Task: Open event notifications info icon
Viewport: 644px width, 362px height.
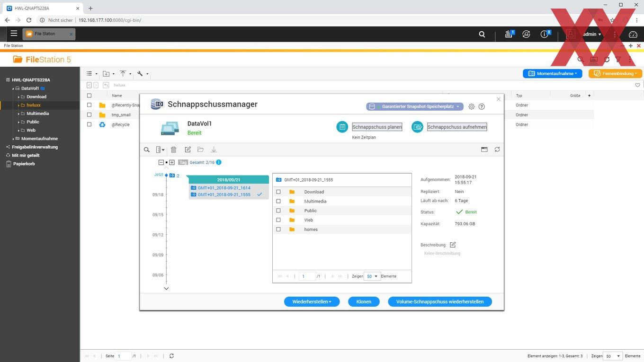Action: [x=545, y=34]
